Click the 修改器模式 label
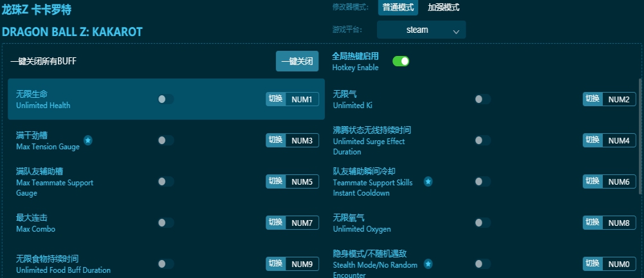The height and width of the screenshot is (278, 644). click(x=351, y=7)
